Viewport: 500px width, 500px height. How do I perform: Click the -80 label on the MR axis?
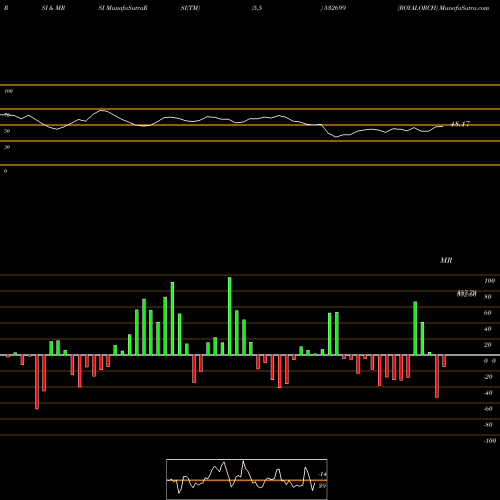488,425
